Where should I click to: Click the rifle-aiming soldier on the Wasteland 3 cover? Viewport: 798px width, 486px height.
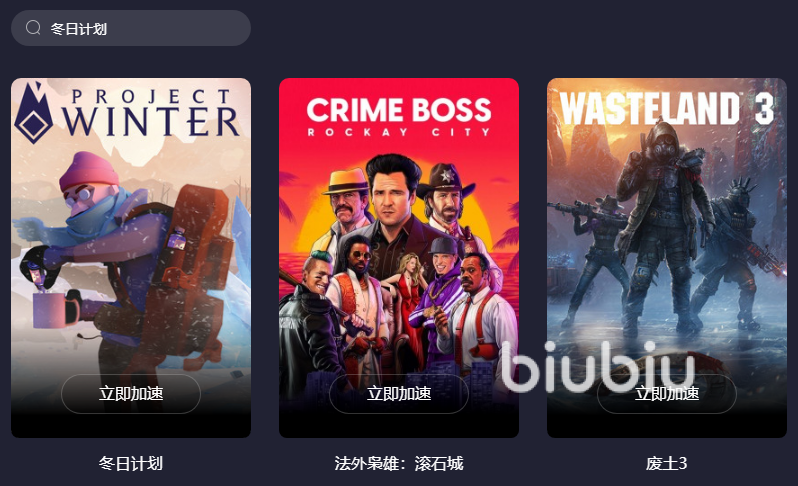(x=595, y=254)
